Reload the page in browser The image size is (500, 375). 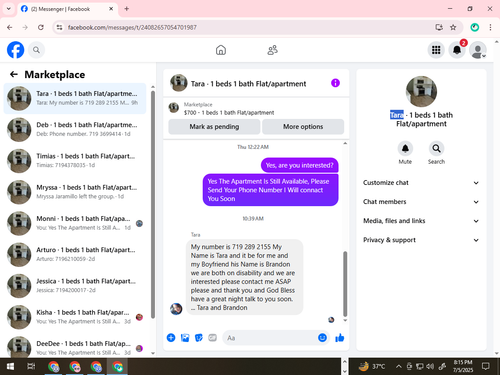tap(41, 27)
